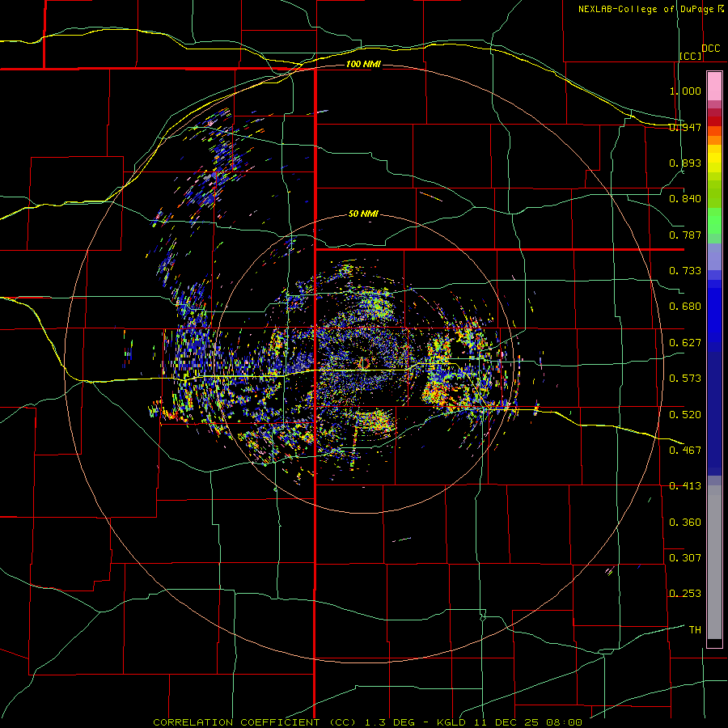Click the 0.573 color scale value

[685, 379]
